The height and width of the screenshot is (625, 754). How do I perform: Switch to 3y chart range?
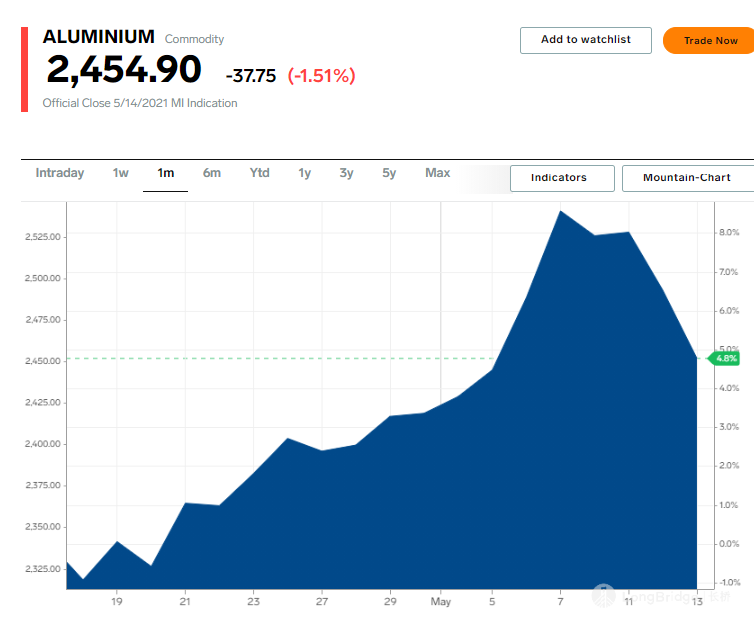pyautogui.click(x=346, y=173)
